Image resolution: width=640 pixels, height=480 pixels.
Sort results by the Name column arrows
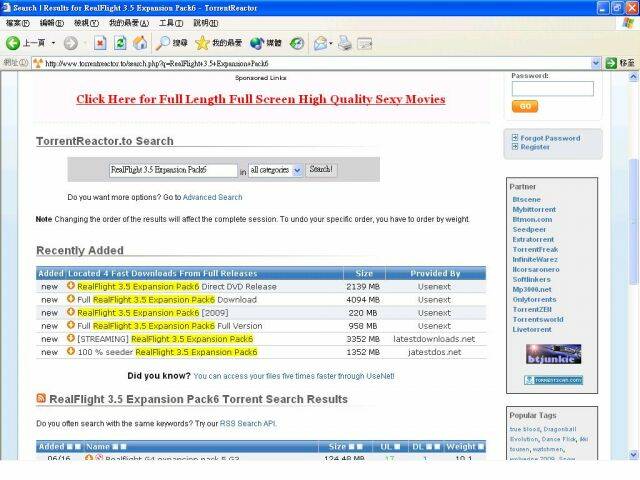point(119,447)
